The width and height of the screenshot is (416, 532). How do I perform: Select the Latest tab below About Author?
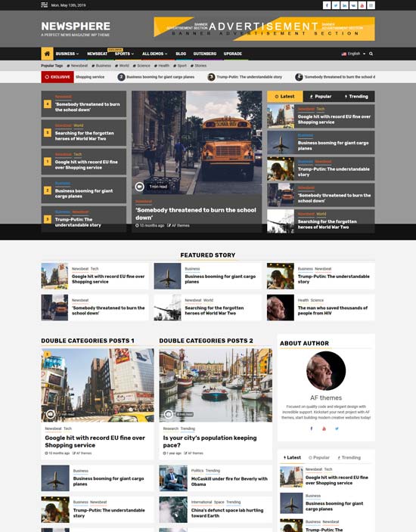point(292,457)
